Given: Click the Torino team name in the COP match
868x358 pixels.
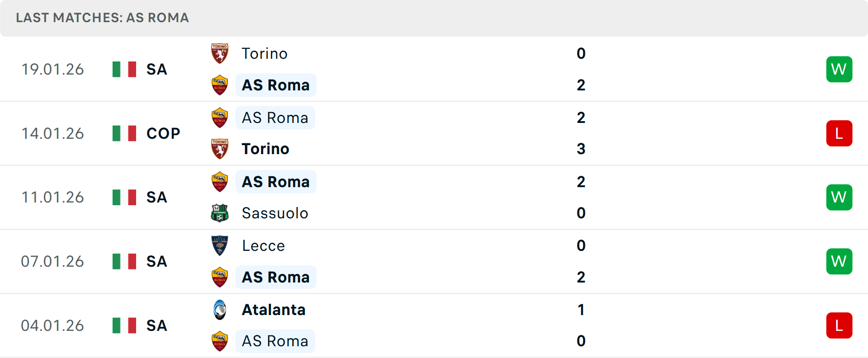Looking at the screenshot, I should tap(265, 148).
